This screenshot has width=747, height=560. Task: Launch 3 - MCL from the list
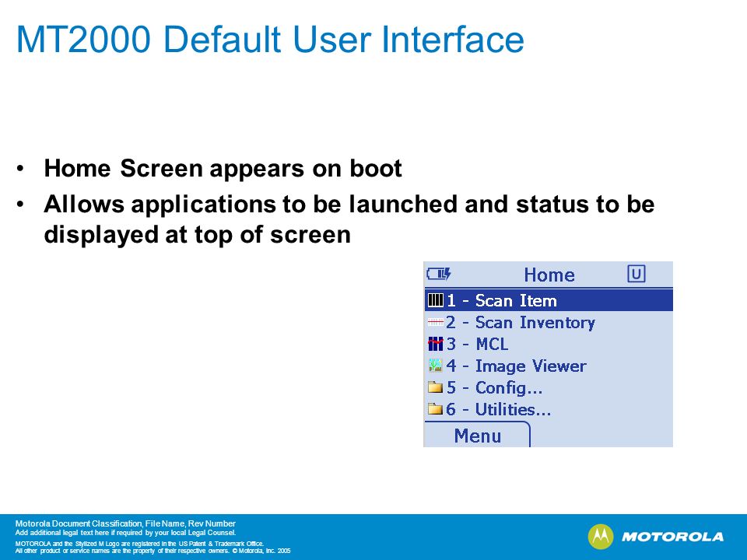(x=549, y=344)
